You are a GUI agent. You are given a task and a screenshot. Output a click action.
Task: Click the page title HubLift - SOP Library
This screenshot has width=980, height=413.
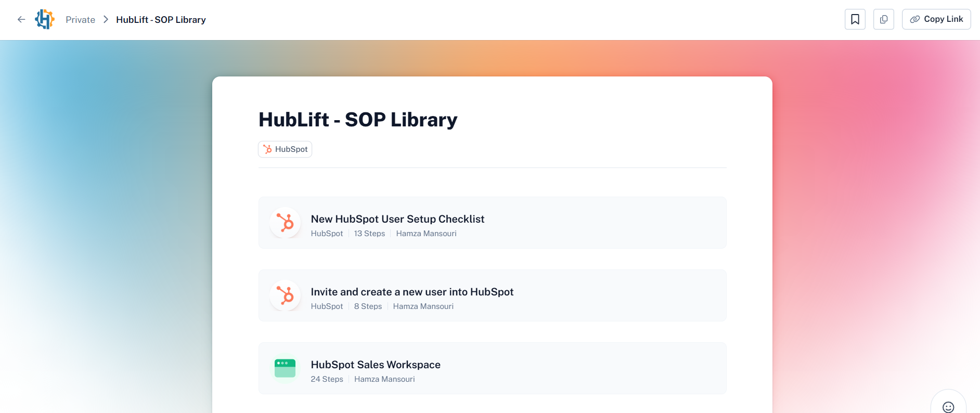pyautogui.click(x=358, y=120)
